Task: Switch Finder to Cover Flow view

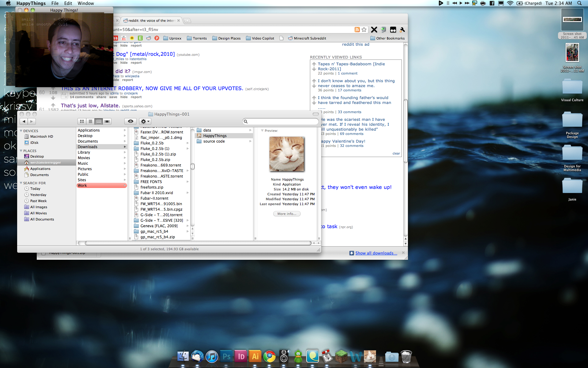Action: coord(107,121)
